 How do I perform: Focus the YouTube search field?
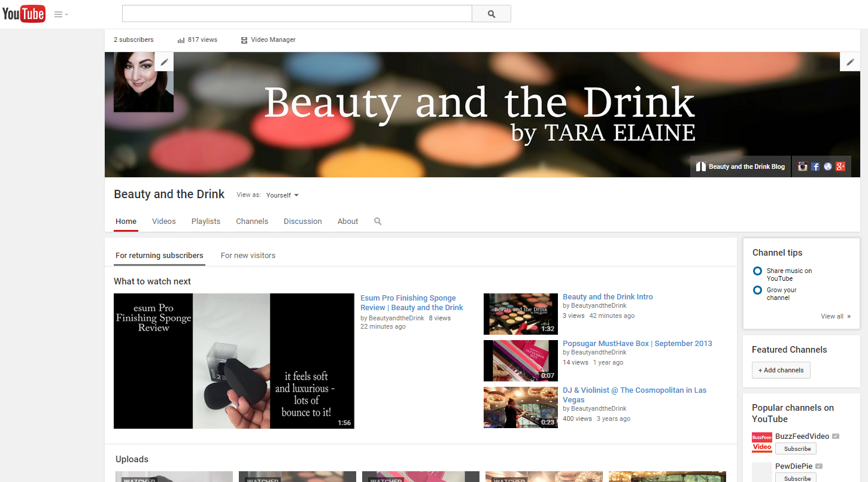tap(297, 14)
